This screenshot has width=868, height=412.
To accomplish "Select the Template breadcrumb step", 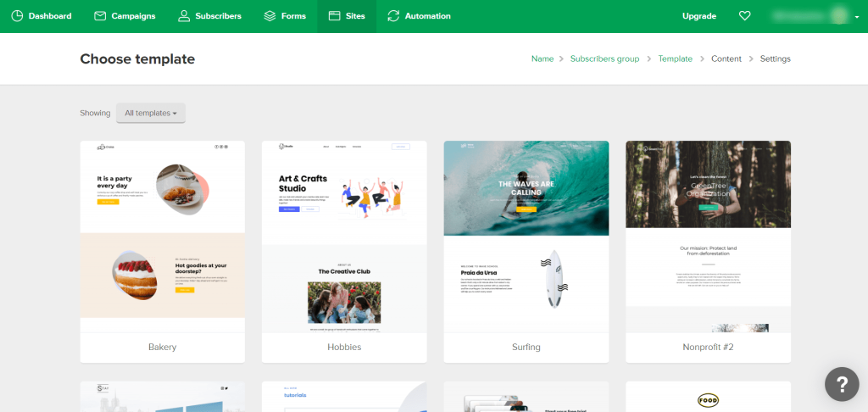I will [675, 59].
